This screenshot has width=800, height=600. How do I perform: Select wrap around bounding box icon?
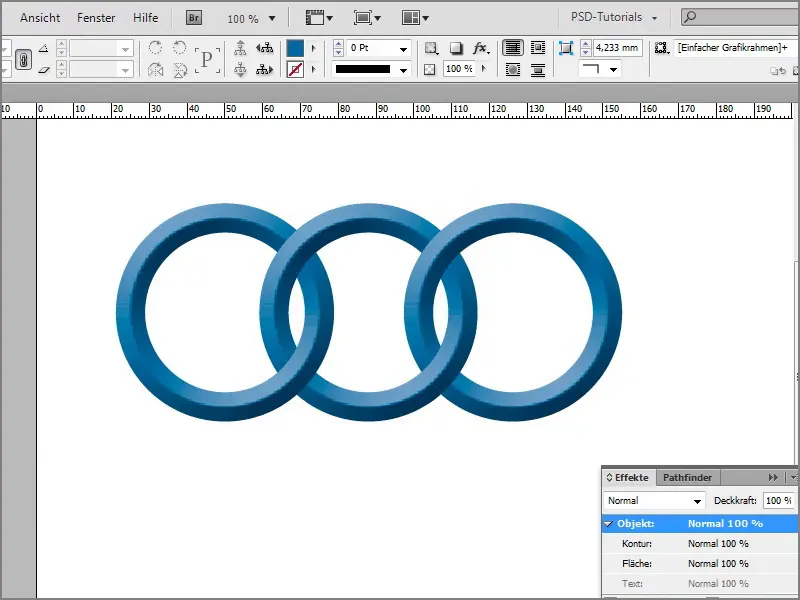[x=538, y=48]
